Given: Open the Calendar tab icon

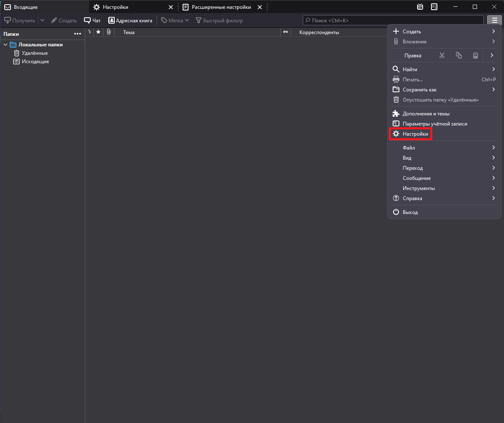Looking at the screenshot, I should pos(420,7).
